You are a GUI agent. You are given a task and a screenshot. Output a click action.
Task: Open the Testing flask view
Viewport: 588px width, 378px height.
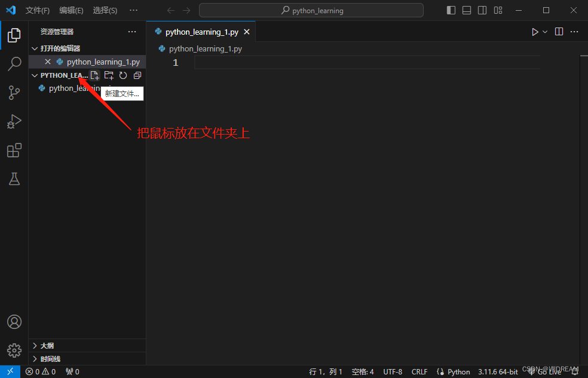pos(14,179)
